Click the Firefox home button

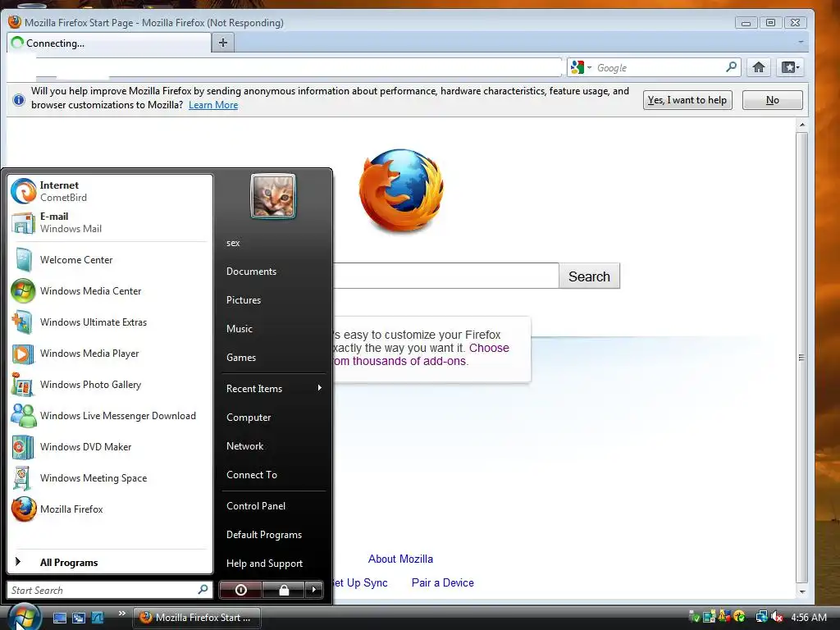point(759,67)
